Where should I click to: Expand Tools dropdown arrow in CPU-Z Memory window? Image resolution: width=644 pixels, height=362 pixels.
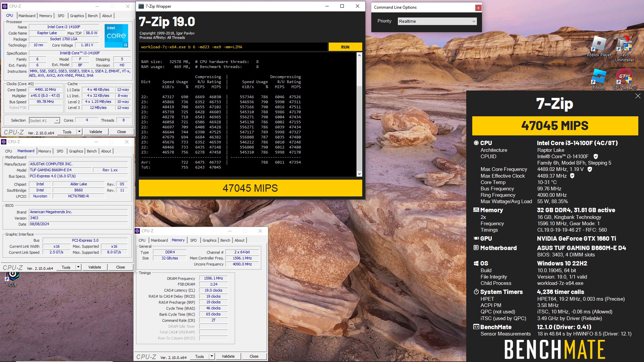(212, 356)
